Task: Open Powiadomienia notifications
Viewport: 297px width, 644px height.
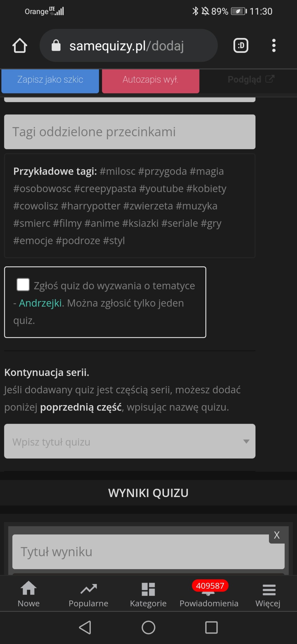Action: tap(209, 593)
